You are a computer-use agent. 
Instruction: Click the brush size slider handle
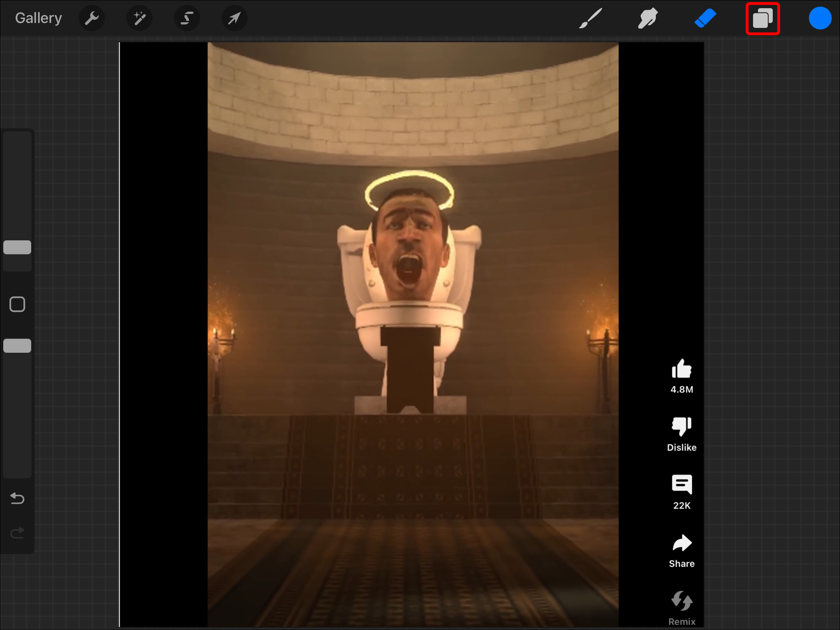17,247
